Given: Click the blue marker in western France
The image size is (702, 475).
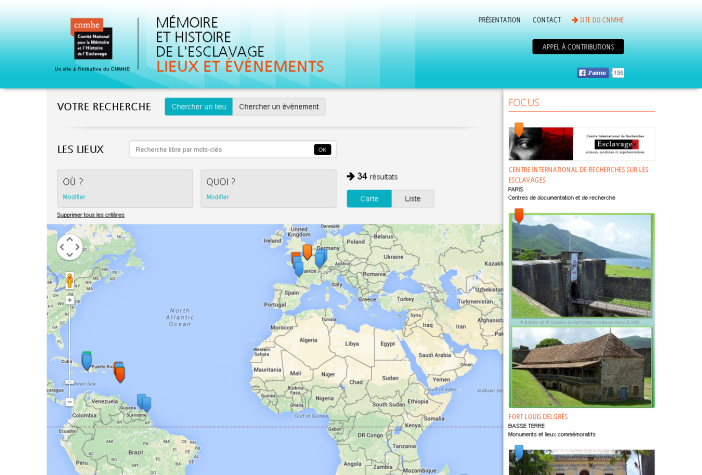Looking at the screenshot, I should pos(299,269).
